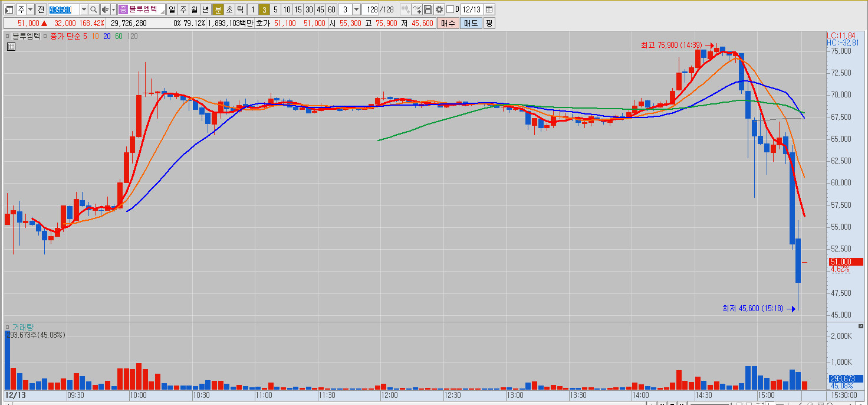The height and width of the screenshot is (405, 868).
Task: Expand the dropdown next to speaker icon
Action: pos(113,9)
